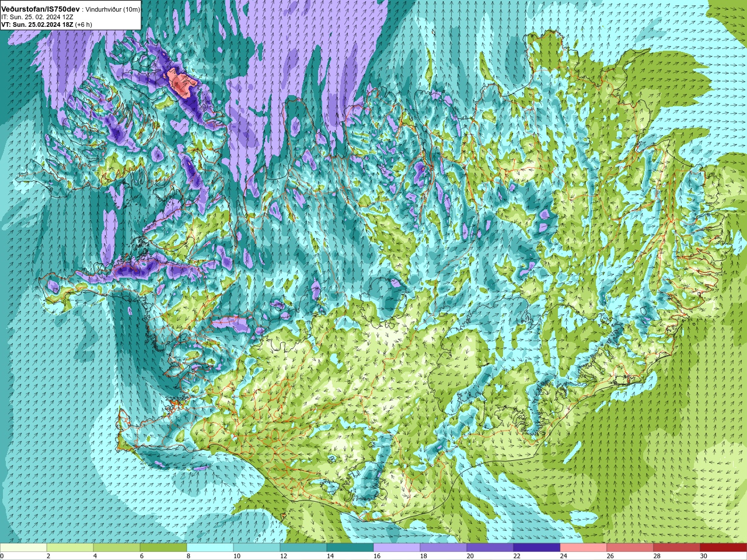Choose the dark indigo 22–24 legend swatch
This screenshot has height=560, width=747.
(x=537, y=548)
